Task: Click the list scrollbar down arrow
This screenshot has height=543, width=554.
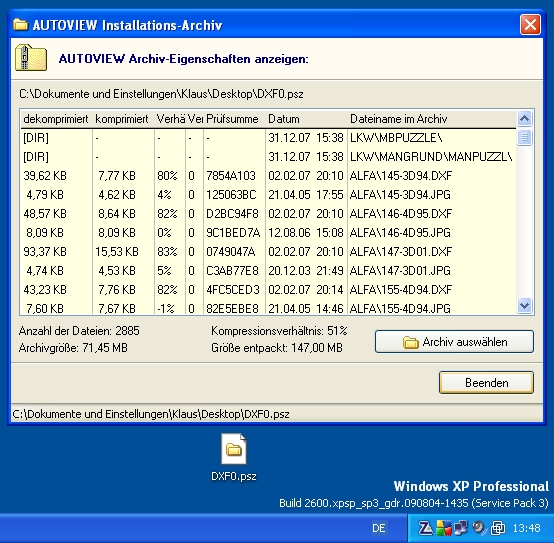Action: 525,305
